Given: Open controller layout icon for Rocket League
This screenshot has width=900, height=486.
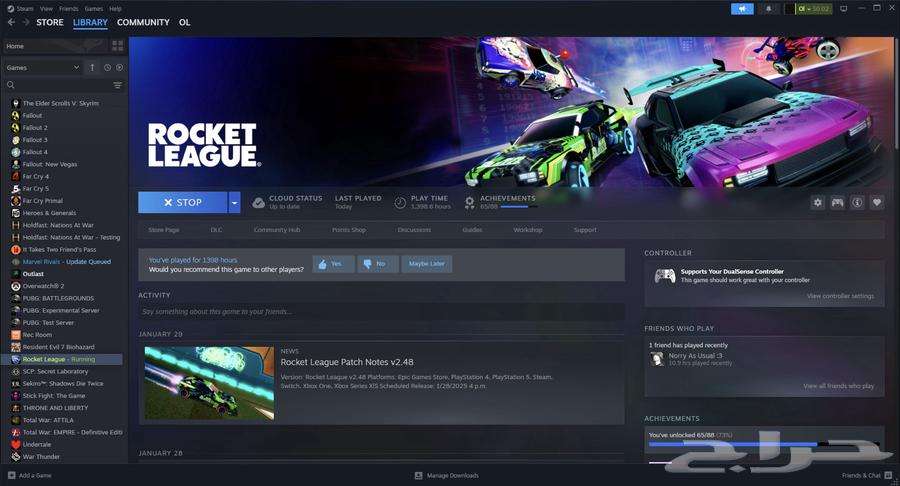Looking at the screenshot, I should click(837, 203).
